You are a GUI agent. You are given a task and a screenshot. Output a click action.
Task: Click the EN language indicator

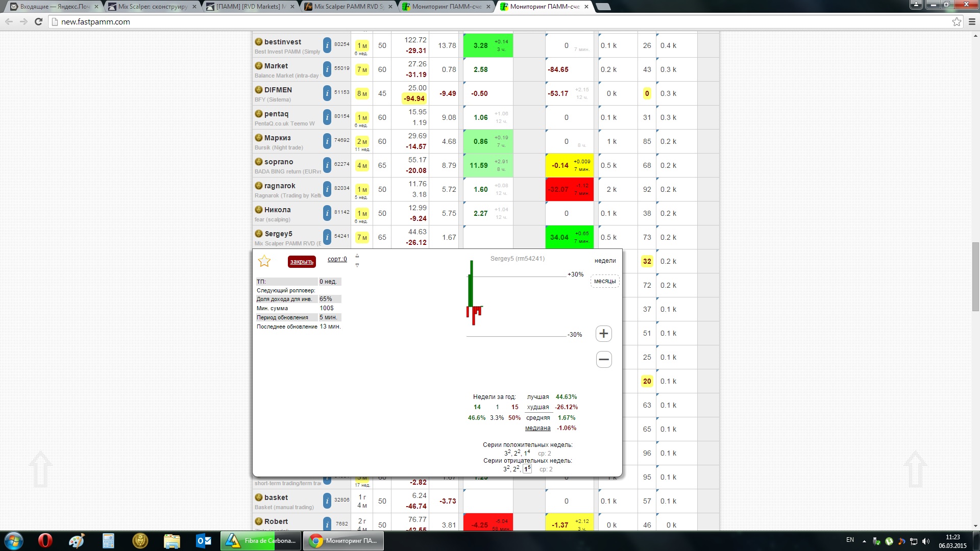click(850, 540)
